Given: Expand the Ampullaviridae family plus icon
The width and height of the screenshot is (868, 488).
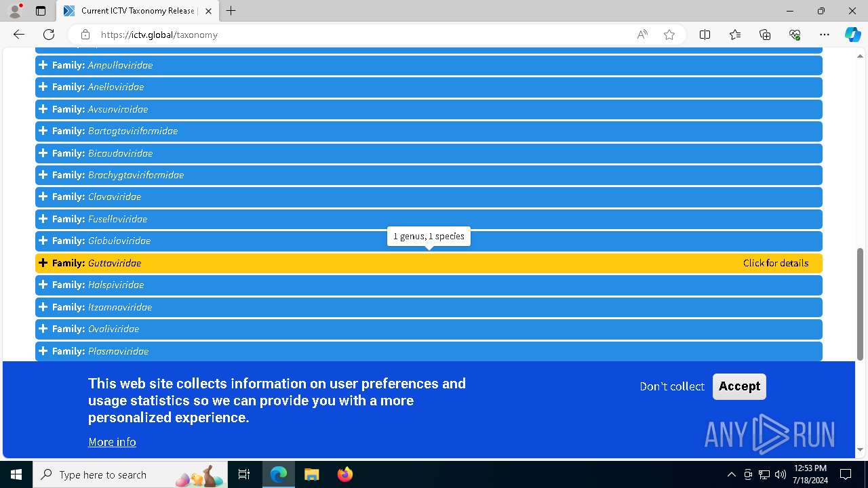Looking at the screenshot, I should pos(43,65).
